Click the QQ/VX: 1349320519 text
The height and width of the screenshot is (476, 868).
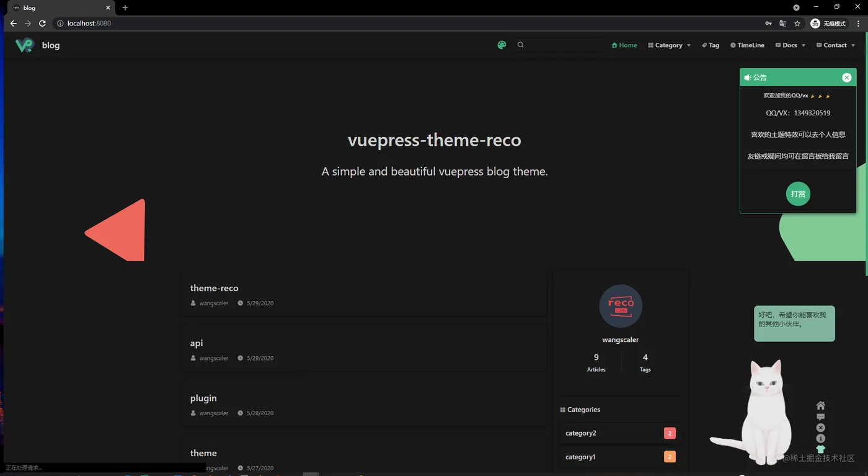click(x=798, y=113)
